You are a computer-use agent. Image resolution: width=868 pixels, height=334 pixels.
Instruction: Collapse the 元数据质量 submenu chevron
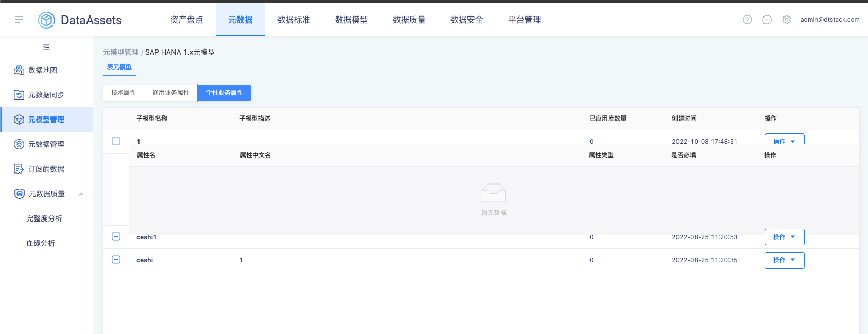81,194
